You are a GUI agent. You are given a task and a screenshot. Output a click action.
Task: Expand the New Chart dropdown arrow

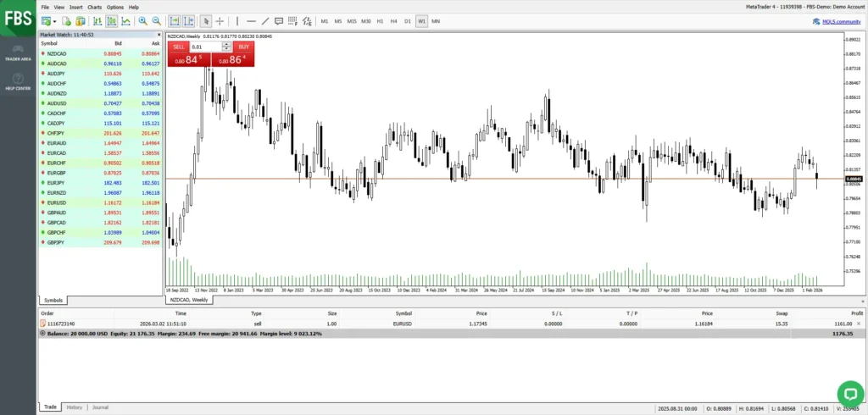pyautogui.click(x=54, y=21)
